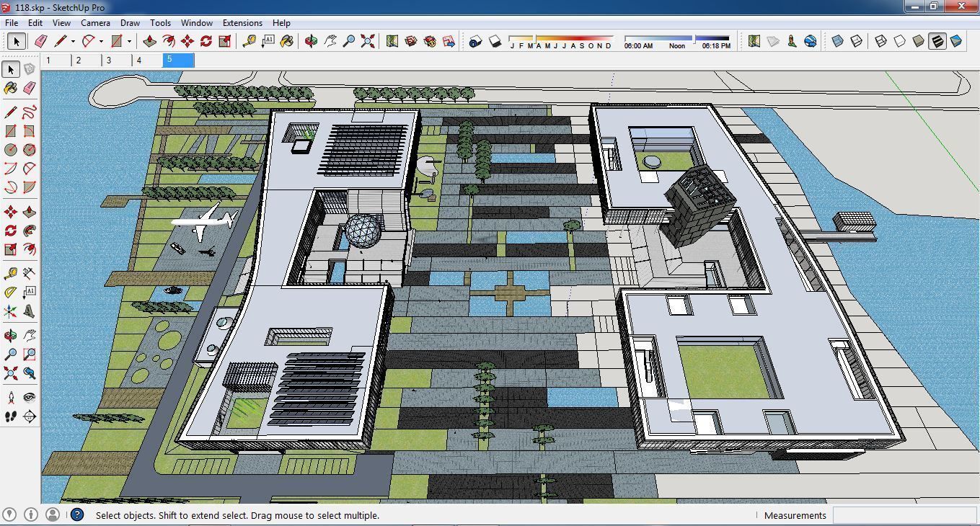Open Shadow Settings icon
Viewport: 980px width, 526px height.
point(475,41)
